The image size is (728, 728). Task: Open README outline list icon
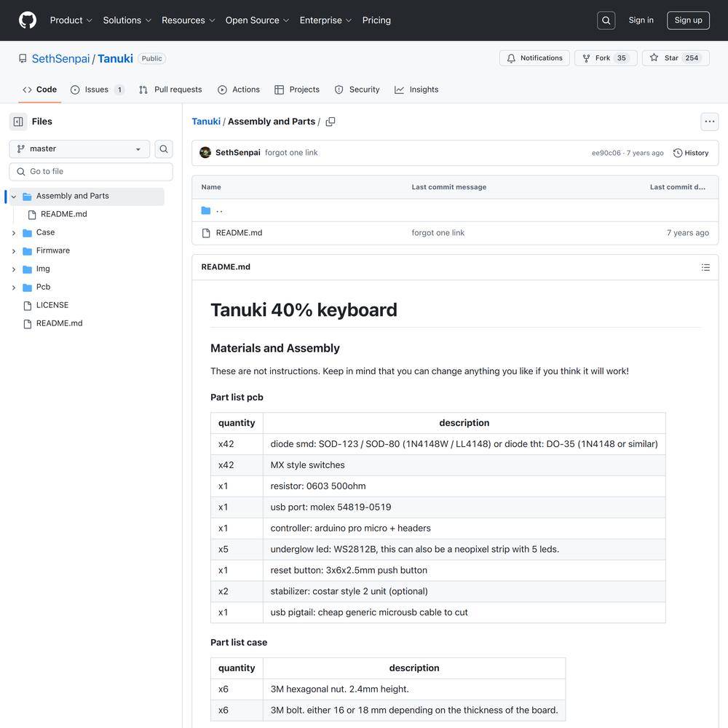[x=705, y=267]
